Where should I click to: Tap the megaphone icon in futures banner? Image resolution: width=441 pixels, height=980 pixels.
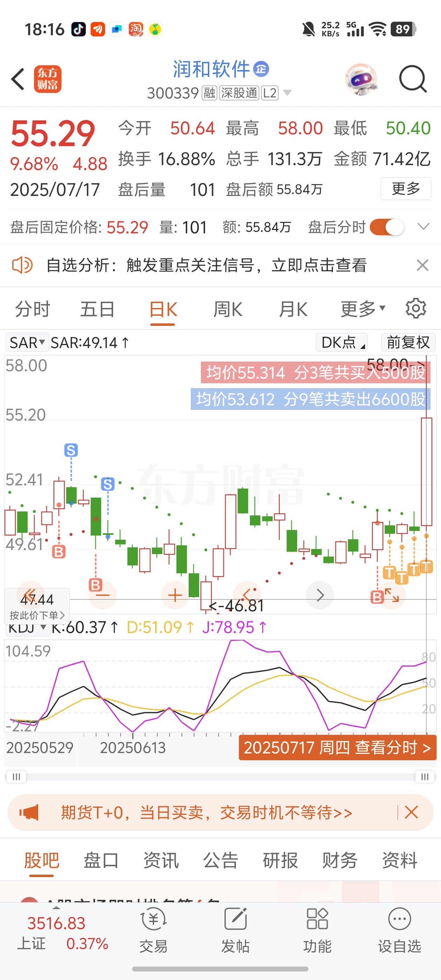point(29,813)
